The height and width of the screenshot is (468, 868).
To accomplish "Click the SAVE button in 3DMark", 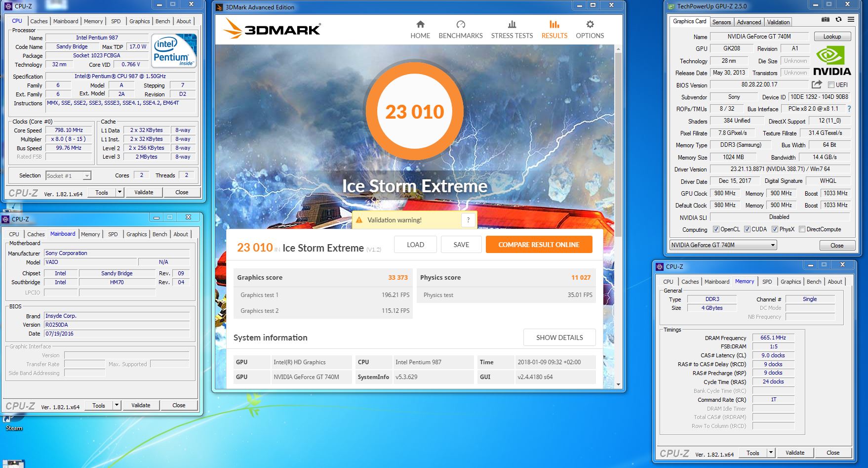I will pyautogui.click(x=461, y=245).
